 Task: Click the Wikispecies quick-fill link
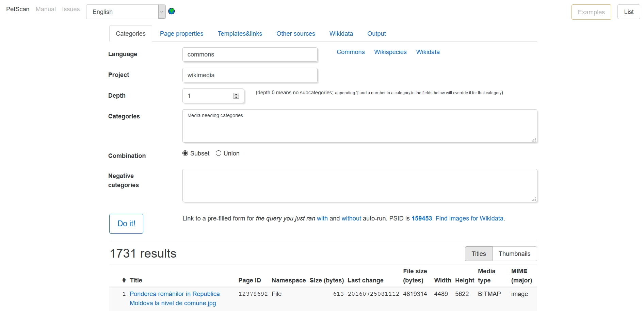(390, 52)
